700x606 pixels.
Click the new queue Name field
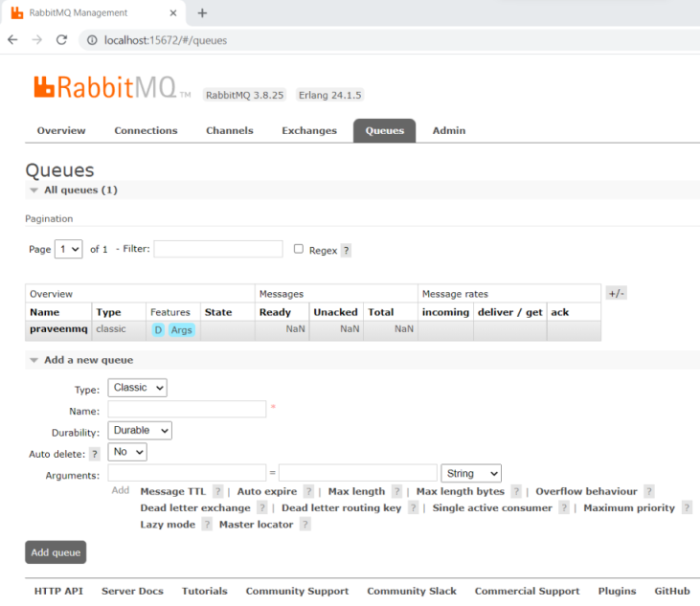[x=187, y=409]
